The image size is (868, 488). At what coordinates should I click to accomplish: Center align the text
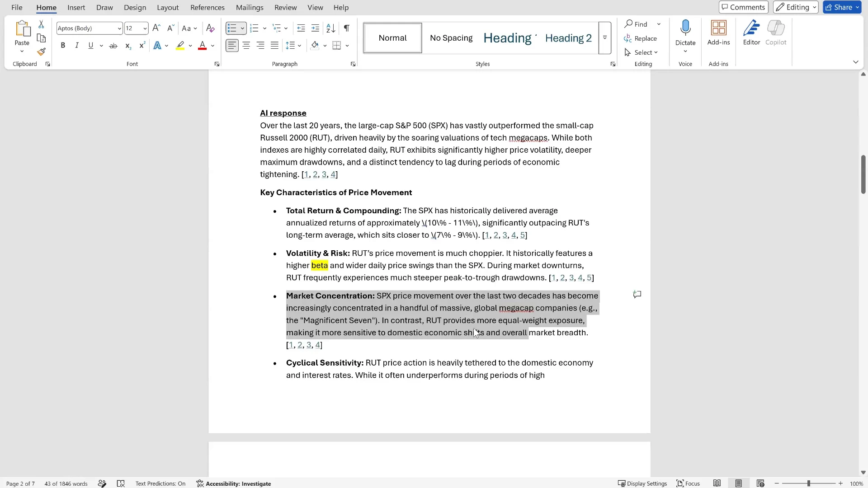246,46
